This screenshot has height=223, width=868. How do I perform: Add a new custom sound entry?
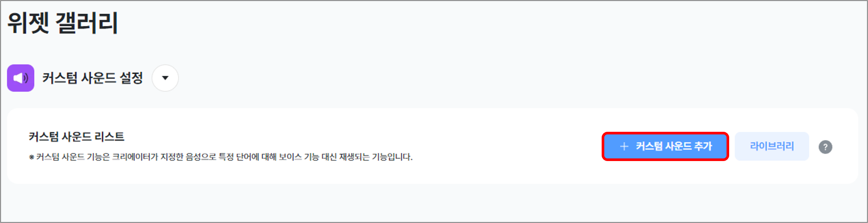pos(665,147)
